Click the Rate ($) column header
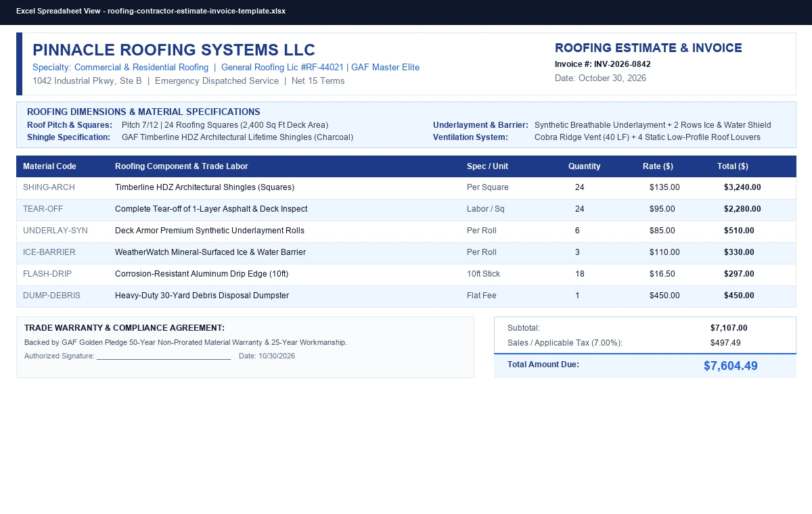The width and height of the screenshot is (812, 514). (x=658, y=166)
